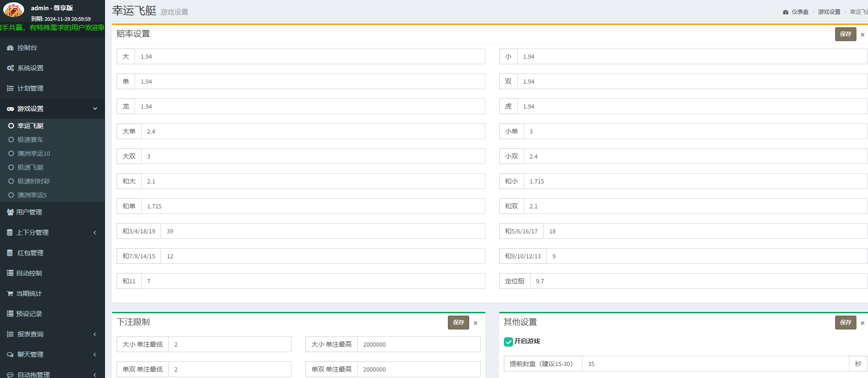Screen dimensions: 868x378
Task: Open the 自动控制 menu item
Action: (x=29, y=273)
